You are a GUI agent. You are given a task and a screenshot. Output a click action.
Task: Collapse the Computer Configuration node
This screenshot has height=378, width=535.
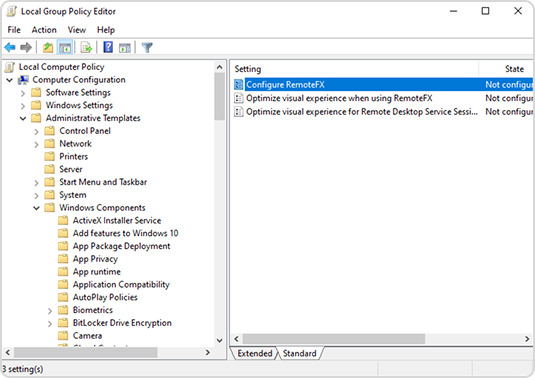(x=10, y=80)
